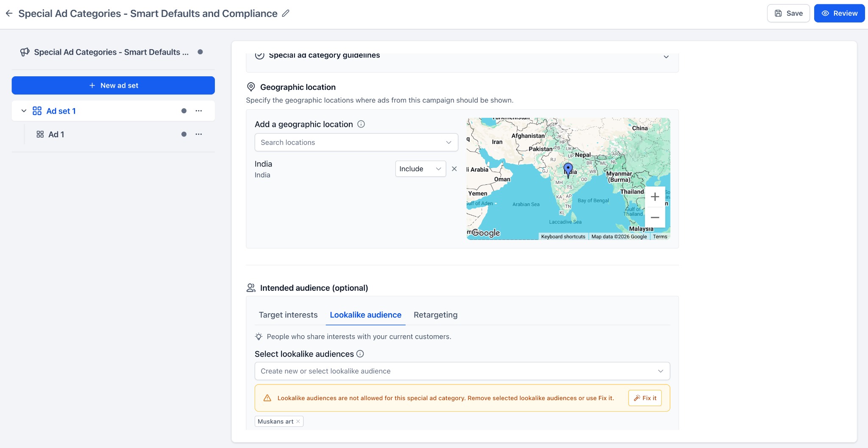Select Ad 1 in tree

(x=56, y=134)
